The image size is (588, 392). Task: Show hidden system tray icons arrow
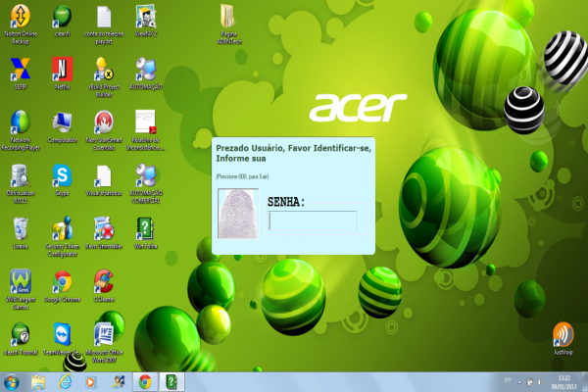click(519, 382)
